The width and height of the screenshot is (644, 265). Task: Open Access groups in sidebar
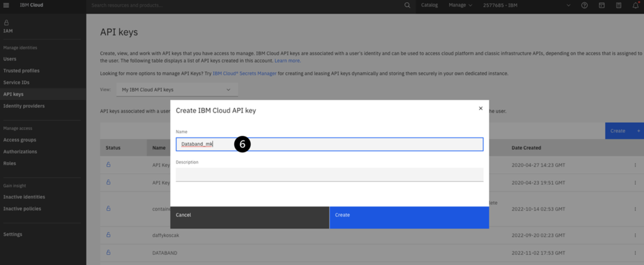pyautogui.click(x=19, y=140)
